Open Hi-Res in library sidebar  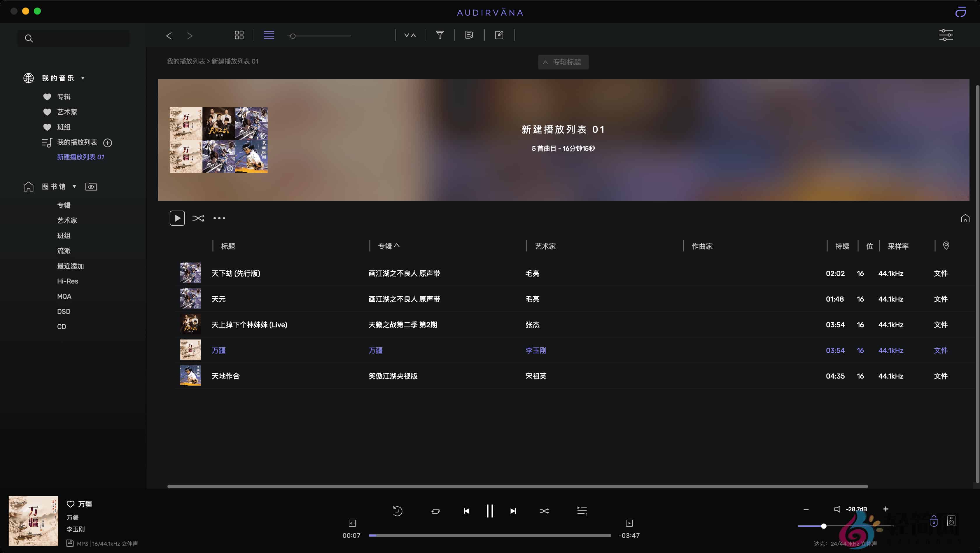(67, 281)
